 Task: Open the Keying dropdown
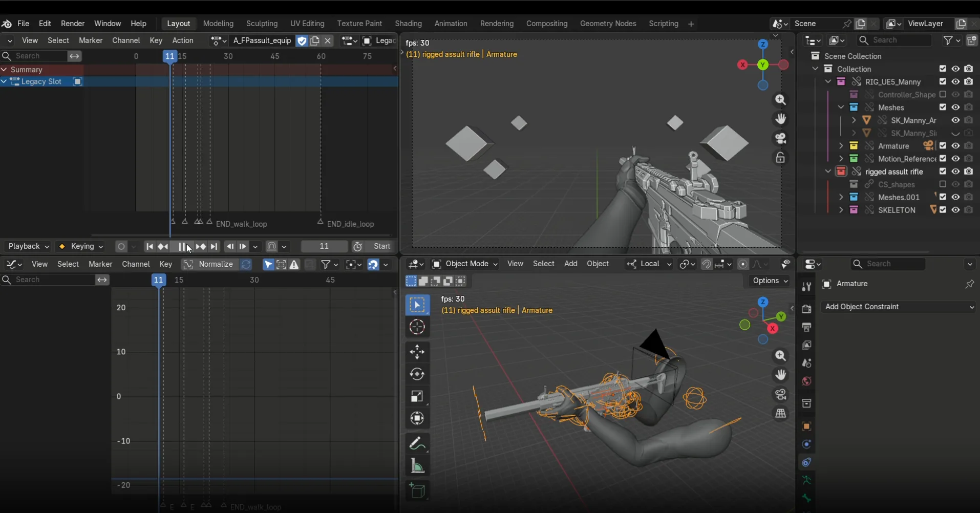click(82, 247)
